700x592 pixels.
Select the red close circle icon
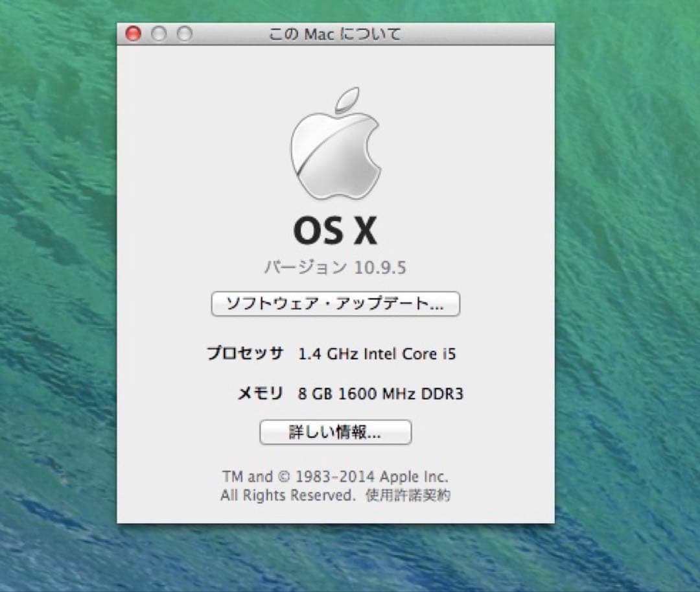pyautogui.click(x=133, y=34)
